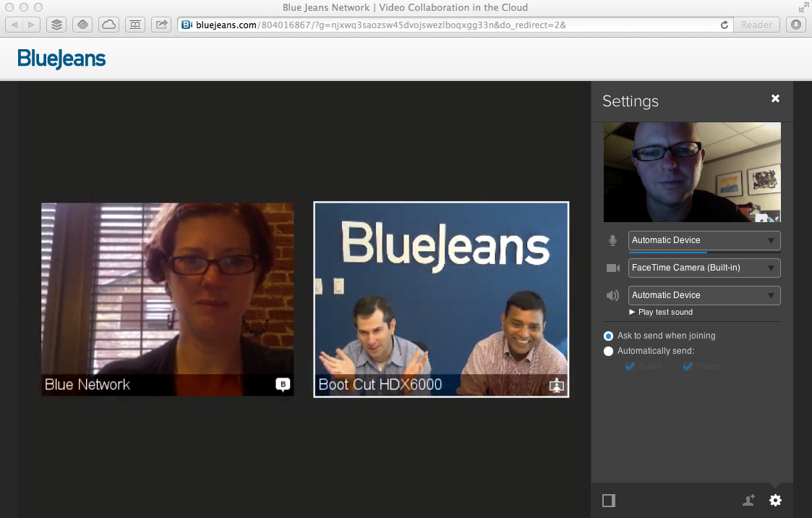Click the site favicon in the address bar

187,25
